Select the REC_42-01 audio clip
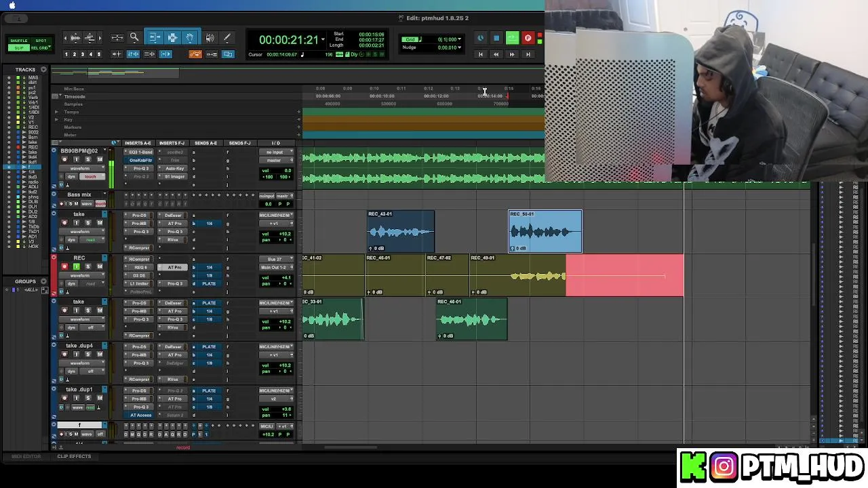 click(400, 231)
